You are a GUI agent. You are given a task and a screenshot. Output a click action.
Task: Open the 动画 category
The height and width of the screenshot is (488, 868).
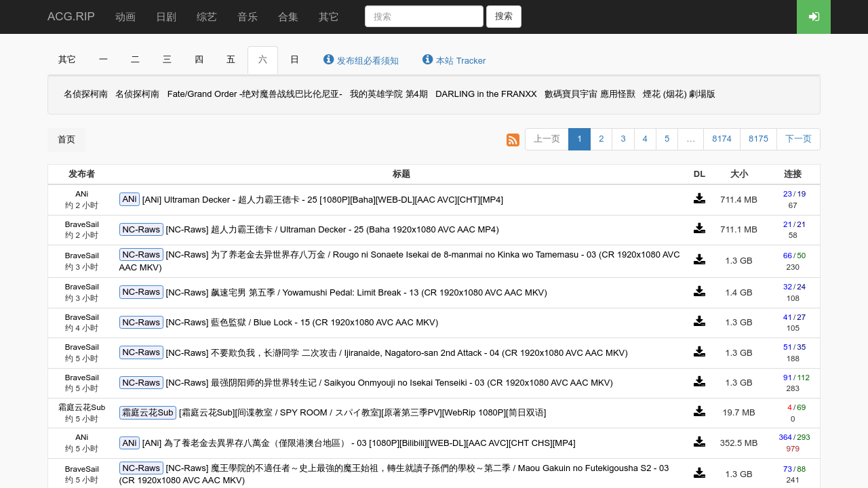(125, 17)
